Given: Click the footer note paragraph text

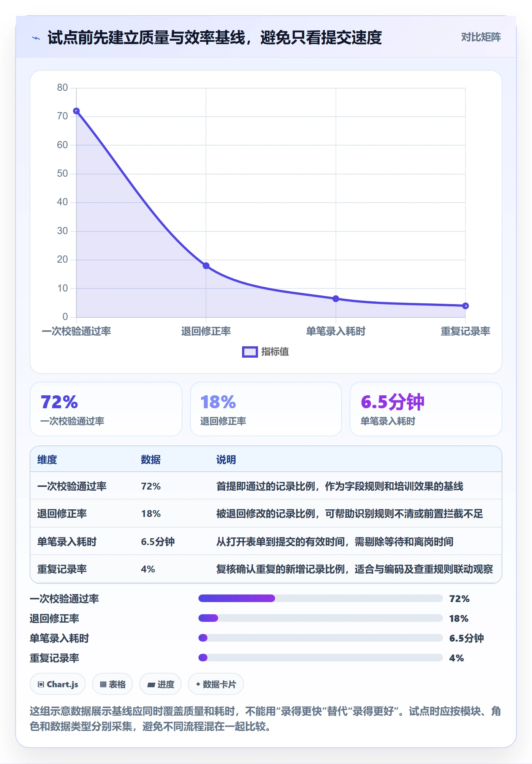Looking at the screenshot, I should (x=265, y=719).
